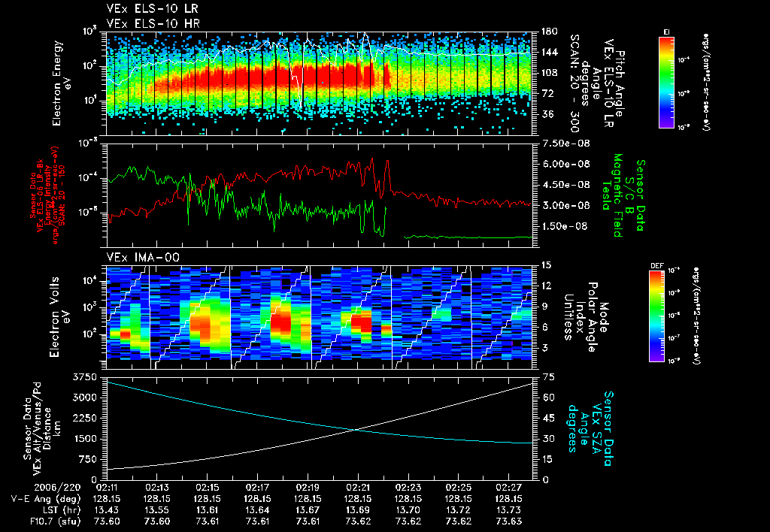
Task: Click the 4.50e-08 magnetic field tick label
Action: coord(565,185)
